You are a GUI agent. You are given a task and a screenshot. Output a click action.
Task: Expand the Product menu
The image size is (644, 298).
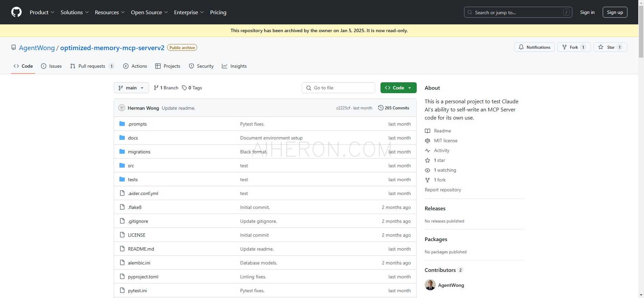click(x=42, y=12)
